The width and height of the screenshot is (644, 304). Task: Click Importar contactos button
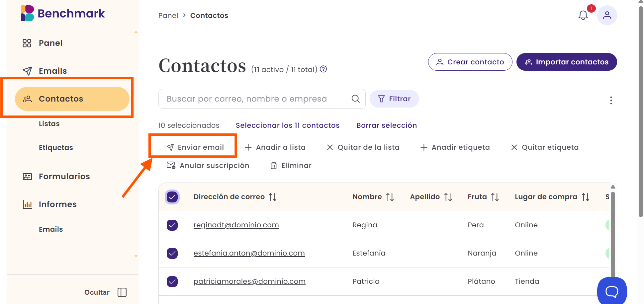[x=567, y=62]
